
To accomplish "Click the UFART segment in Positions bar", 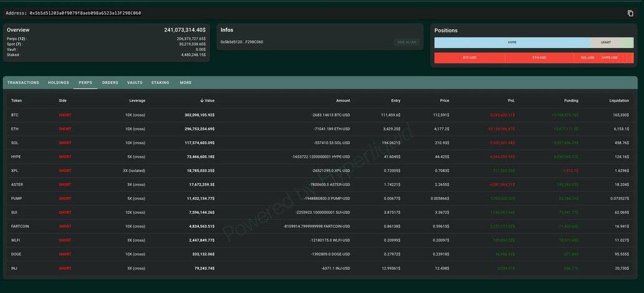I will pyautogui.click(x=605, y=42).
